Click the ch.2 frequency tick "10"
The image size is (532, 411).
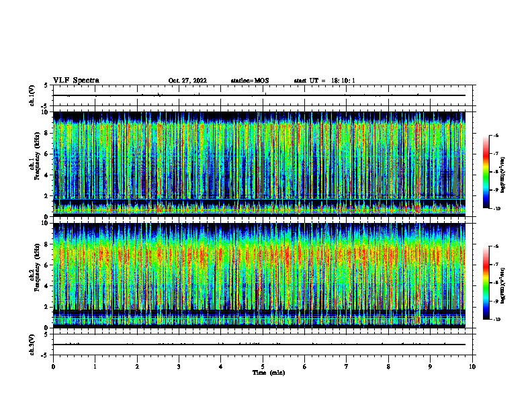(x=46, y=223)
